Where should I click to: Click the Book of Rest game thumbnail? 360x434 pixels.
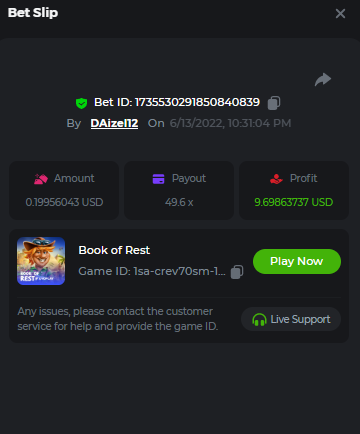click(41, 261)
